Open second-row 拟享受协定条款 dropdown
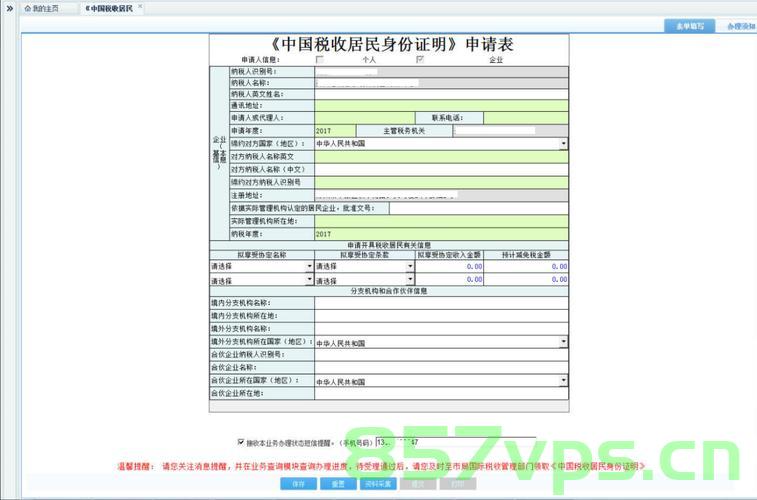The image size is (757, 500). [410, 280]
